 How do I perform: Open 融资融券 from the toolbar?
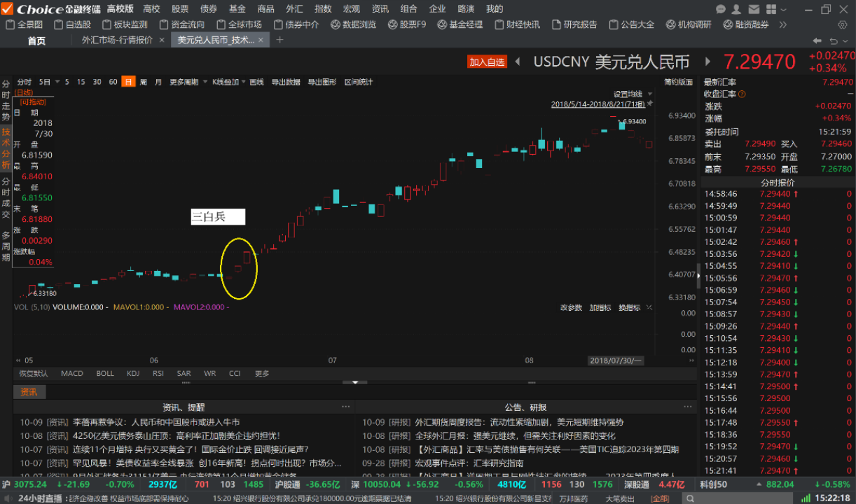[746, 24]
